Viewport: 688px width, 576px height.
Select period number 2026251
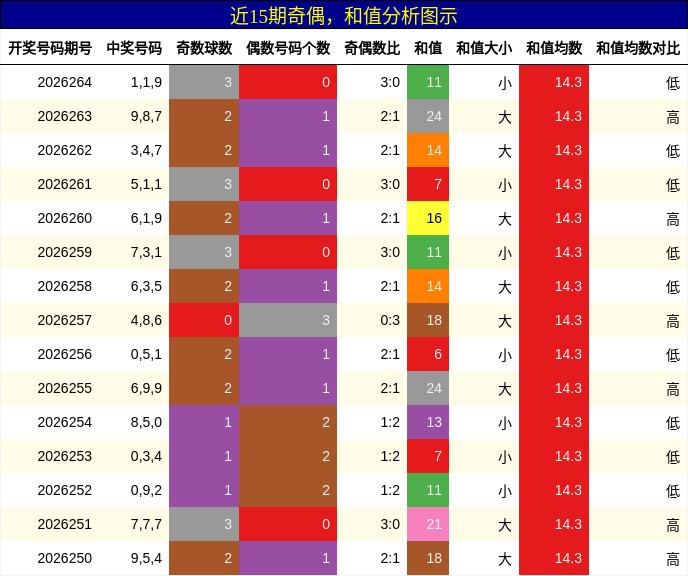pyautogui.click(x=64, y=524)
